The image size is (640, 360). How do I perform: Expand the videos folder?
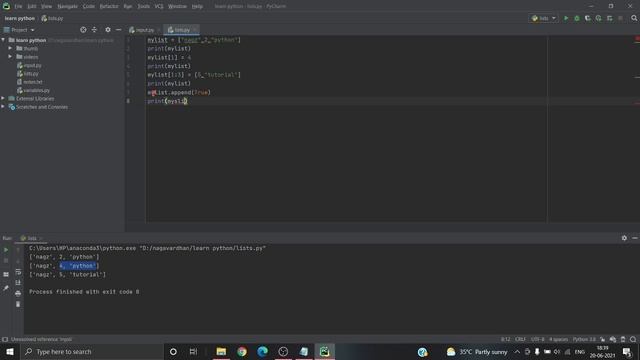(x=10, y=57)
